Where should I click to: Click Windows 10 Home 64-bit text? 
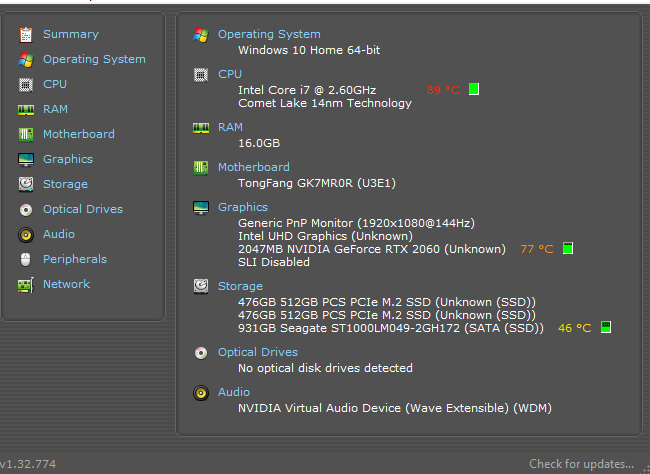click(x=309, y=50)
